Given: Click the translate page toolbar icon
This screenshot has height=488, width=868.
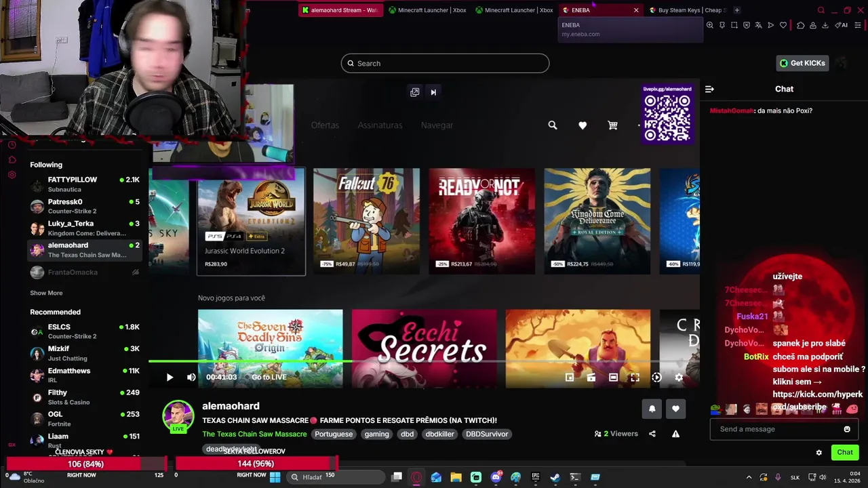Looking at the screenshot, I should pyautogui.click(x=758, y=25).
